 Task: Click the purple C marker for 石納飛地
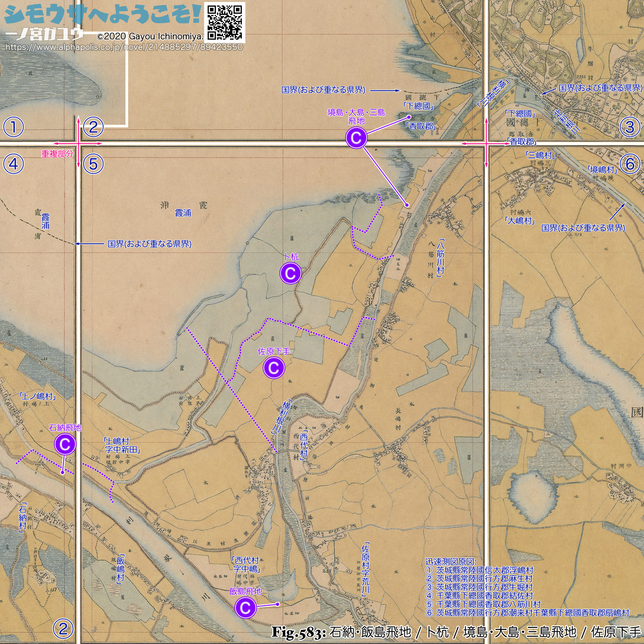(65, 444)
